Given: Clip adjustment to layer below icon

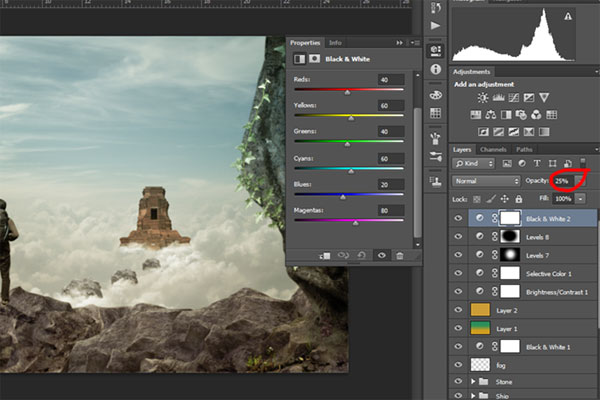Looking at the screenshot, I should pos(326,255).
